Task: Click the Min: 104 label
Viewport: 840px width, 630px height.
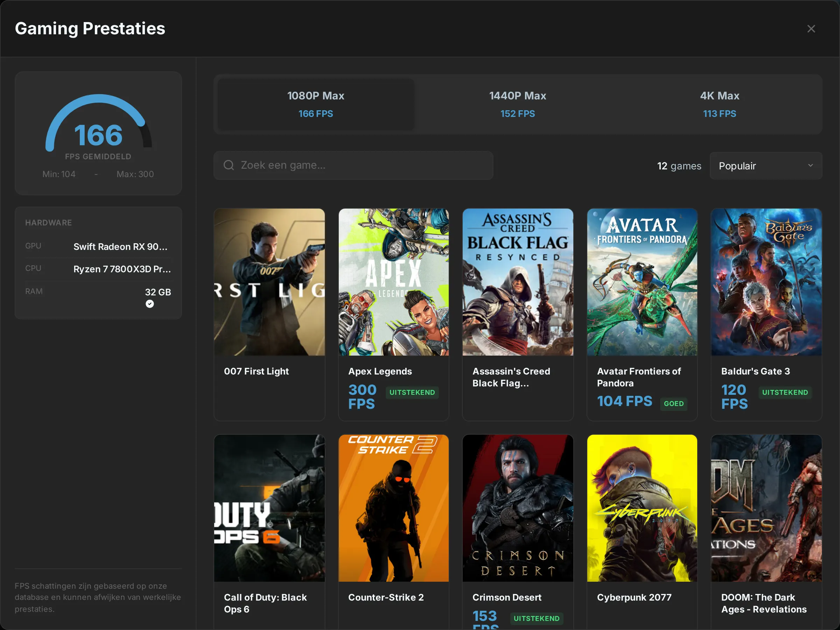Action: click(59, 174)
